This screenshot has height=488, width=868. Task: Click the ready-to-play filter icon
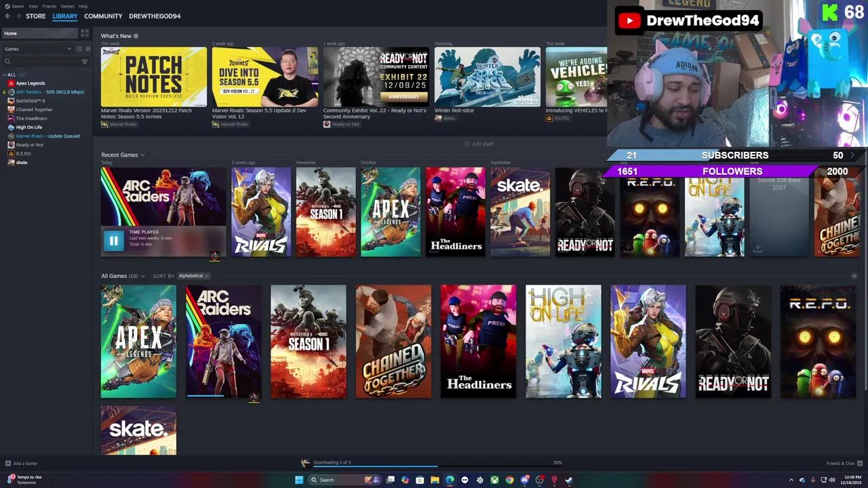(87, 49)
